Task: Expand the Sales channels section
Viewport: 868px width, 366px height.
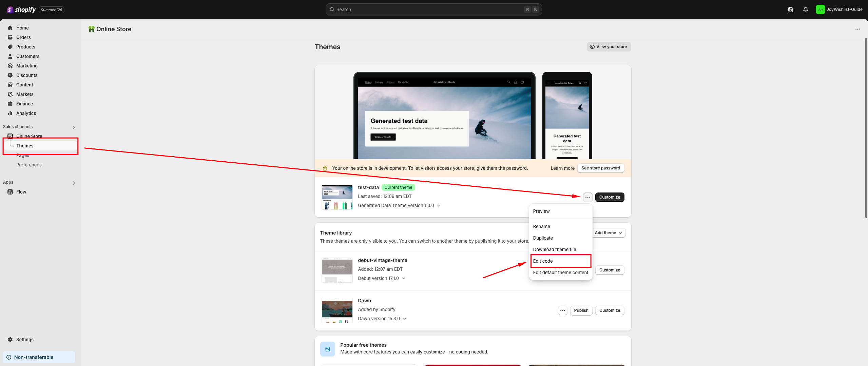Action: coord(74,127)
